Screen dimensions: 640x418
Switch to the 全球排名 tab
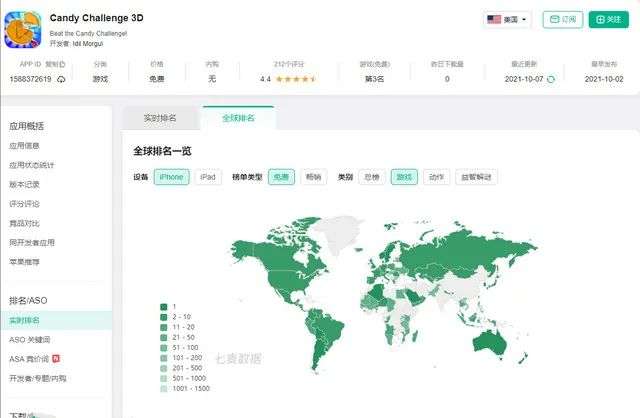pyautogui.click(x=237, y=118)
